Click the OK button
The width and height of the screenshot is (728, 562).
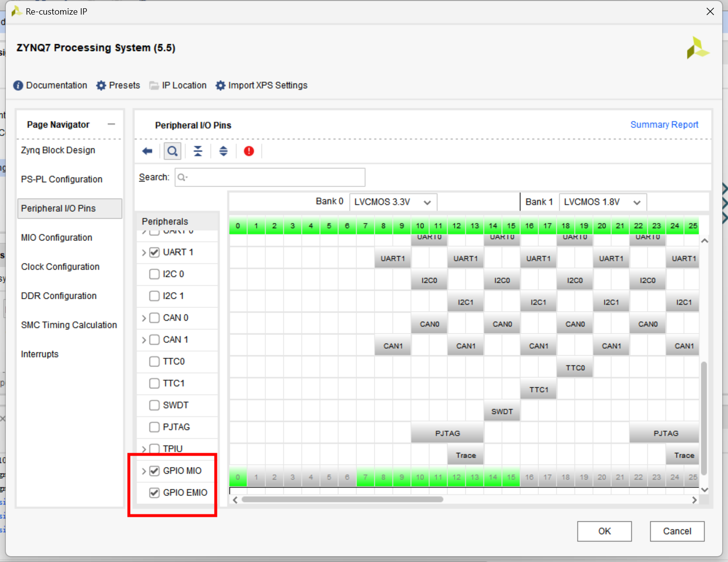(x=604, y=531)
